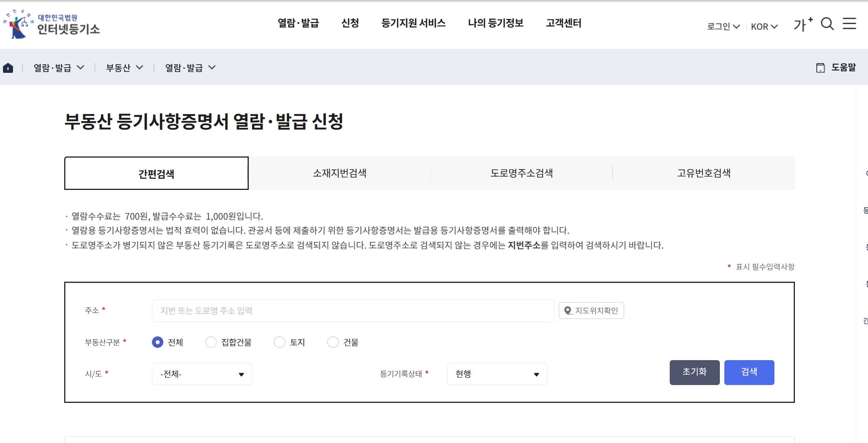Image resolution: width=868 pixels, height=443 pixels.
Task: Click the address input field
Action: click(353, 311)
